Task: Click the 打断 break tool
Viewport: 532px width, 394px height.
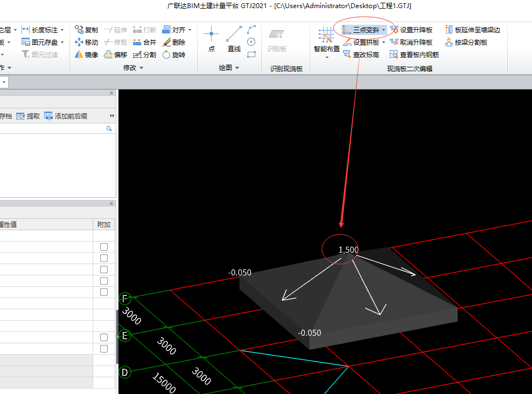Action: [144, 30]
